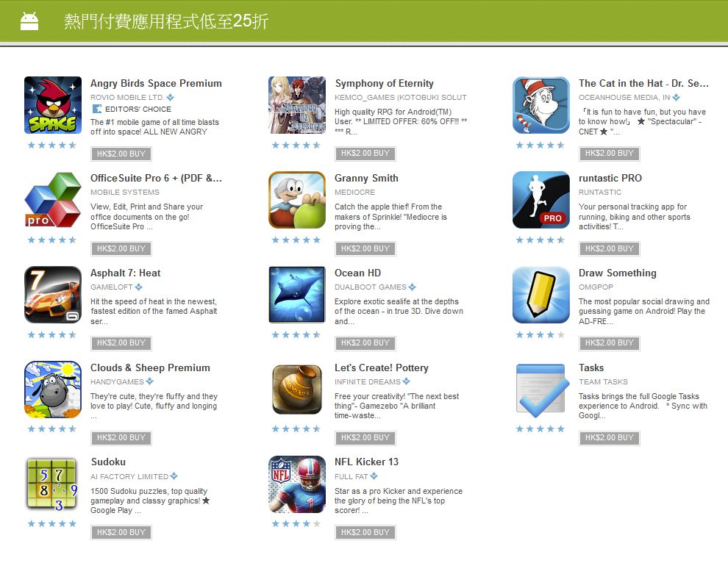
Task: Open the Granny Smith app icon
Action: tap(297, 200)
